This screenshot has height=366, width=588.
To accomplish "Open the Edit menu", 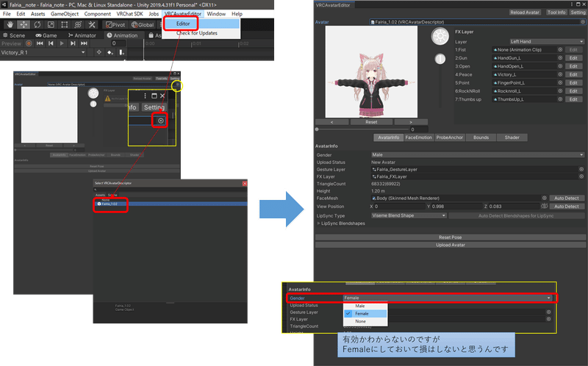I will pos(21,14).
